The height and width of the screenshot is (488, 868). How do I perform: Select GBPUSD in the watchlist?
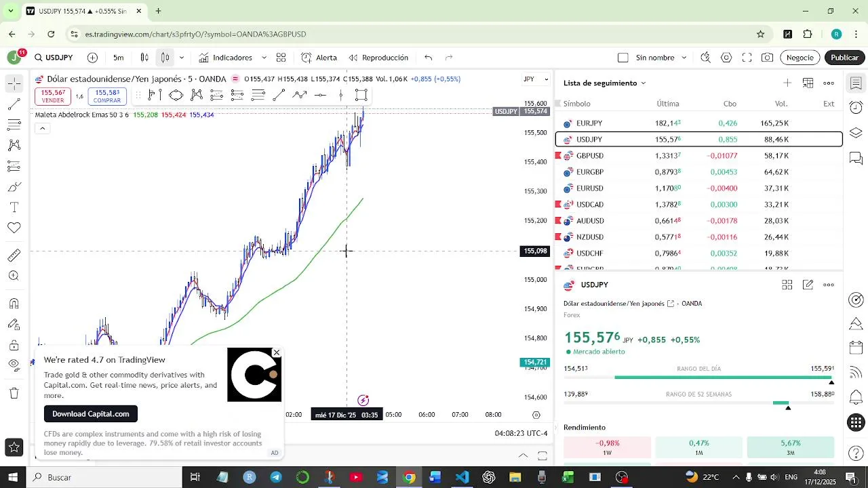(x=699, y=156)
